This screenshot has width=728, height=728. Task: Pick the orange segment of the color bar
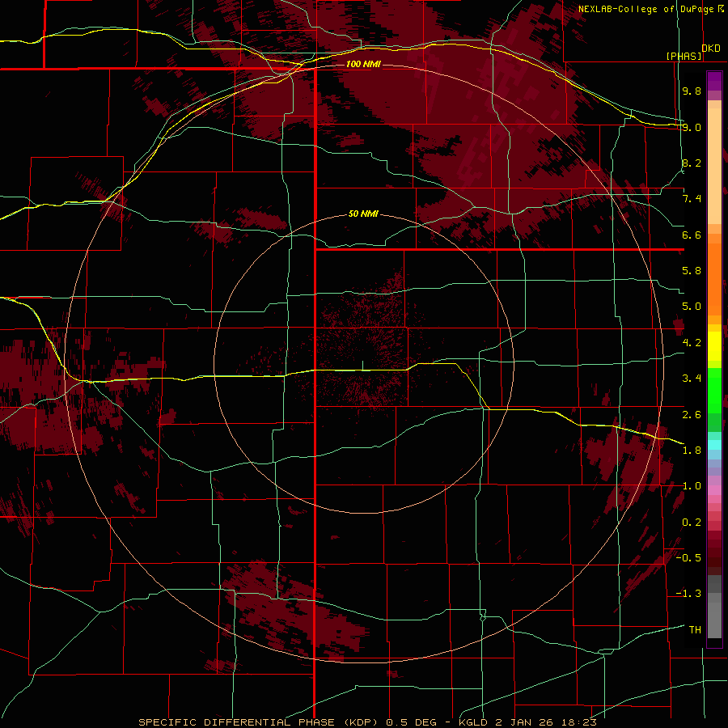714,278
